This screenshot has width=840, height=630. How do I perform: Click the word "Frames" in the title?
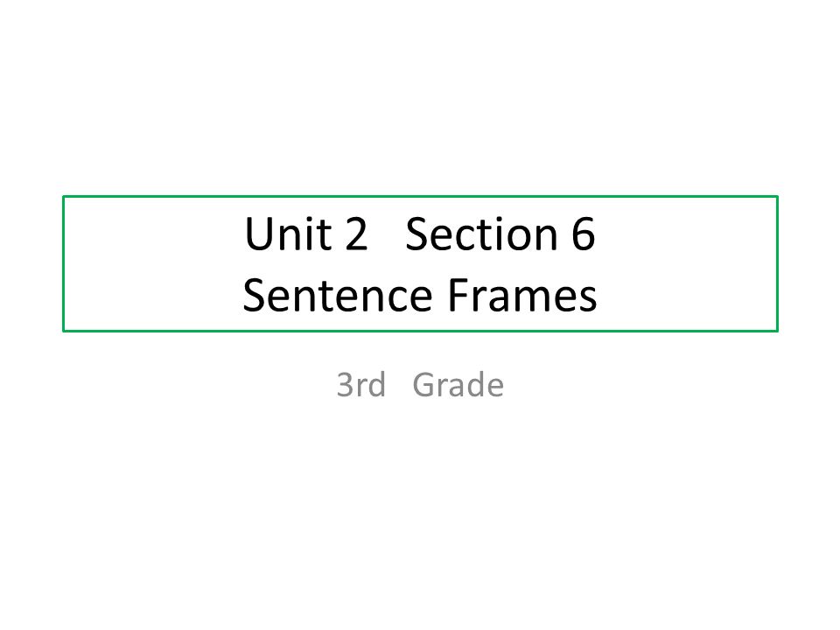522,295
